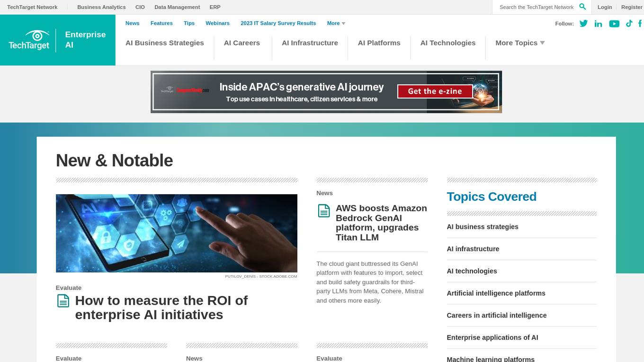Open AI Business Strategies menu
Screen dimensions: 644x362
point(165,43)
